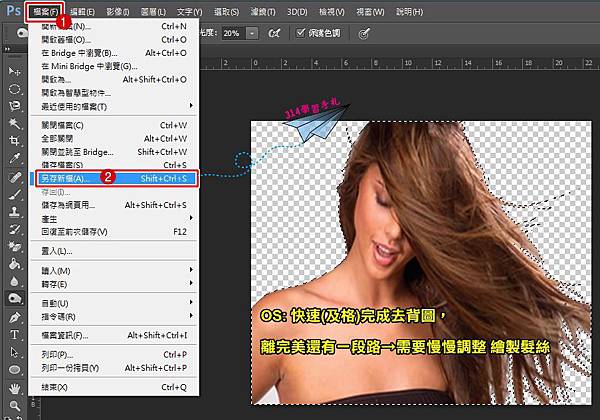600x420 pixels.
Task: Open the 檢視(V) menu
Action: (x=332, y=12)
